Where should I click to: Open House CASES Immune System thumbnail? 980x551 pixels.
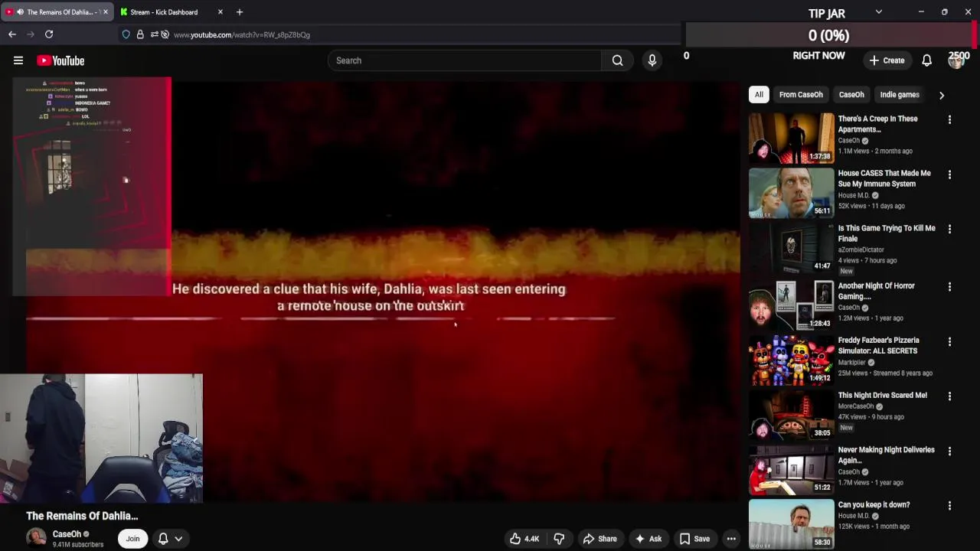pyautogui.click(x=791, y=192)
